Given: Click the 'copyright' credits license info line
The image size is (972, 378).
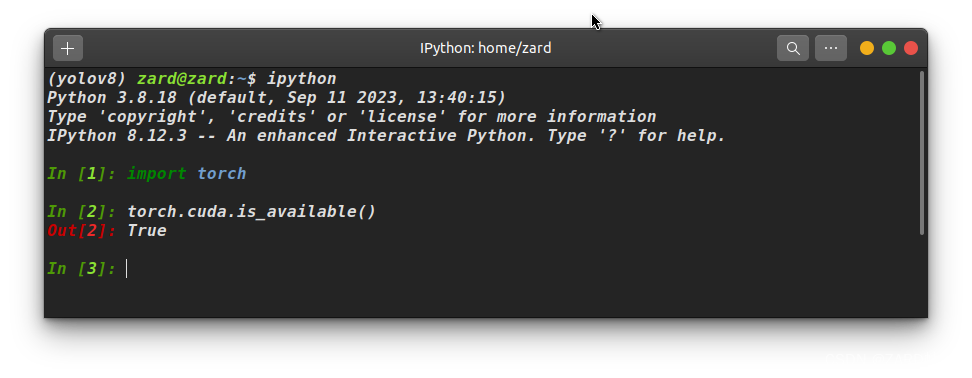Looking at the screenshot, I should coord(351,117).
